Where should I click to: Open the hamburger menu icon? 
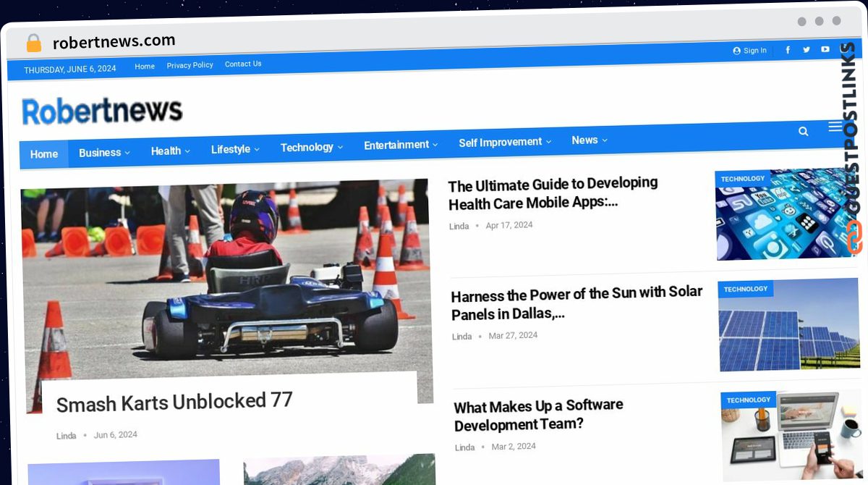pos(835,127)
